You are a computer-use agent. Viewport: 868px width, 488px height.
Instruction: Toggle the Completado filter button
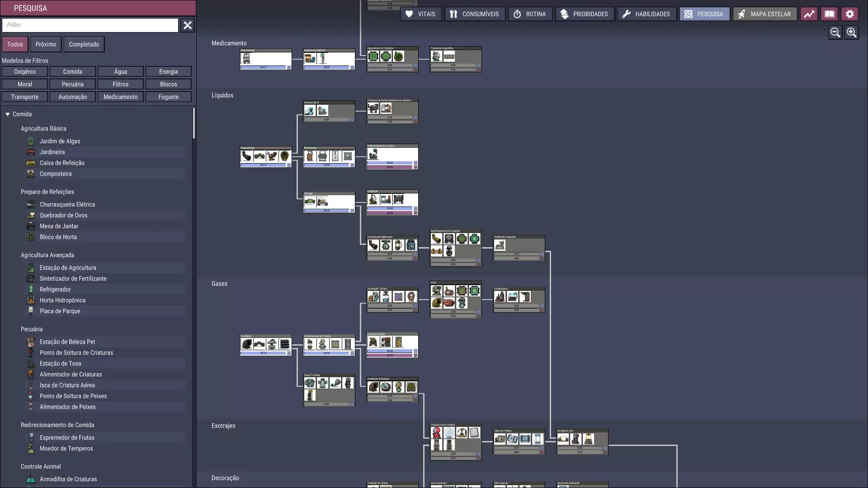click(x=84, y=44)
